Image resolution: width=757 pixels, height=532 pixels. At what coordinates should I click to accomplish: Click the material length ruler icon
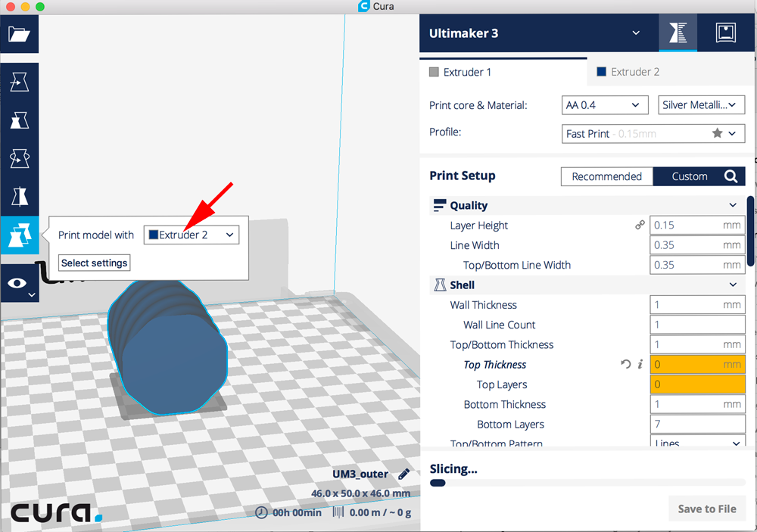click(338, 512)
